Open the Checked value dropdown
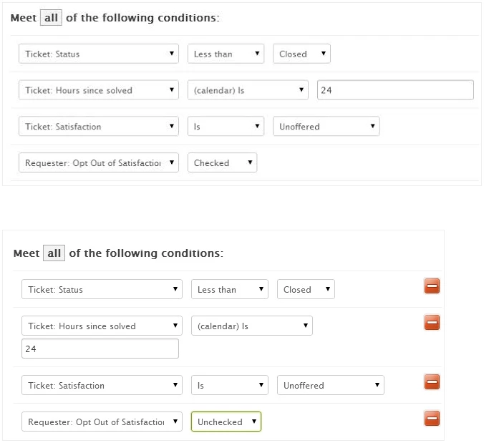The width and height of the screenshot is (494, 448). point(222,163)
